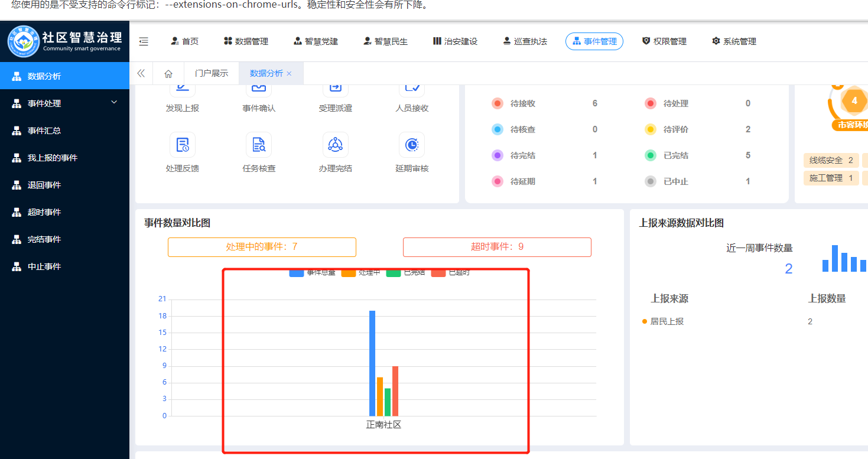This screenshot has width=868, height=459.
Task: Click the 事件确认 workflow icon
Action: point(259,91)
